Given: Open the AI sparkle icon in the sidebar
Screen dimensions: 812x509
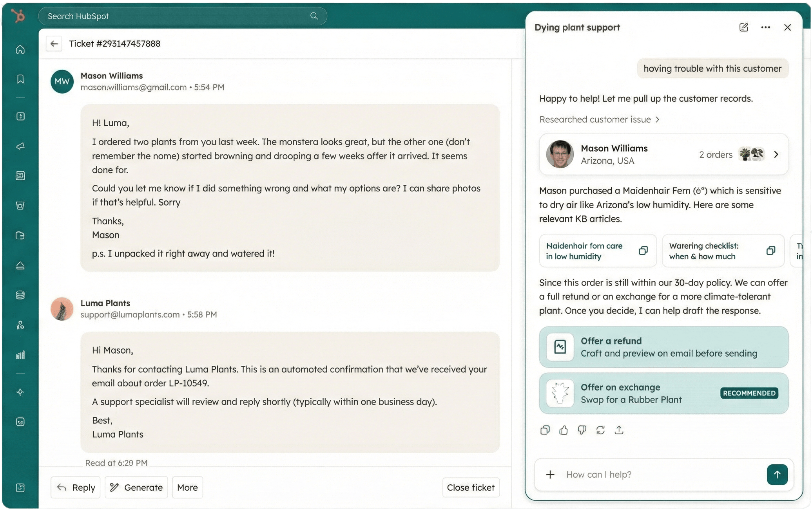Looking at the screenshot, I should [20, 392].
